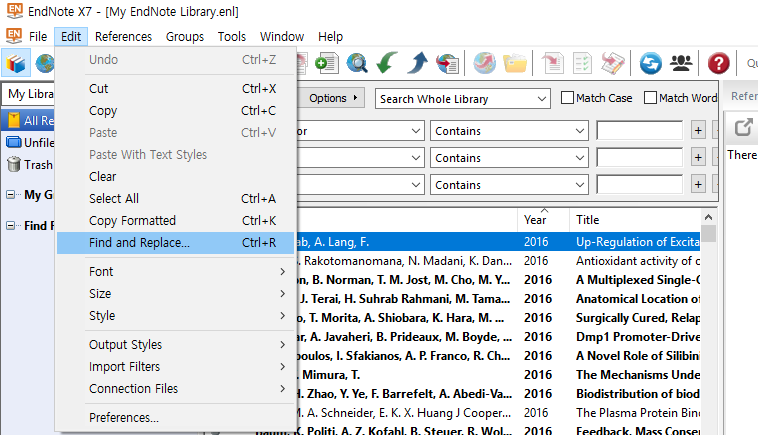Click the second search text field

tap(640, 158)
